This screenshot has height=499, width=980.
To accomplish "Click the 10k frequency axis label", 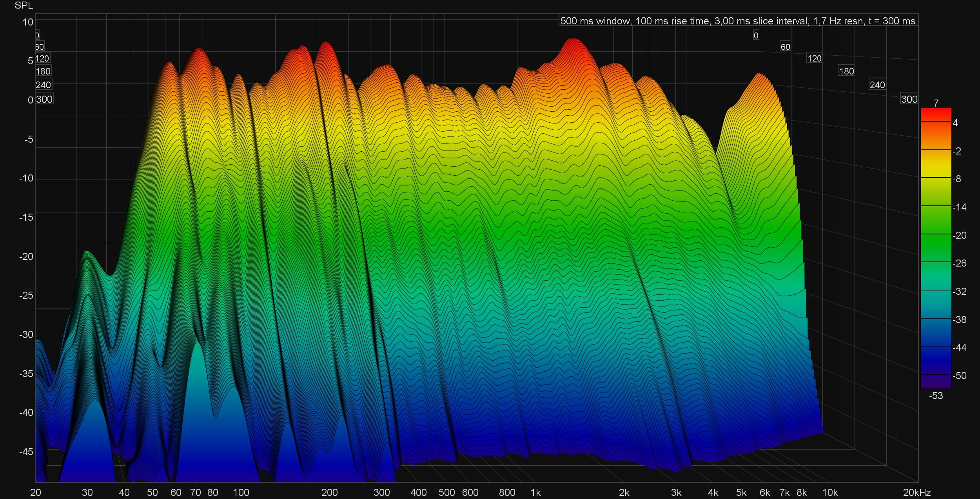I will tap(829, 493).
